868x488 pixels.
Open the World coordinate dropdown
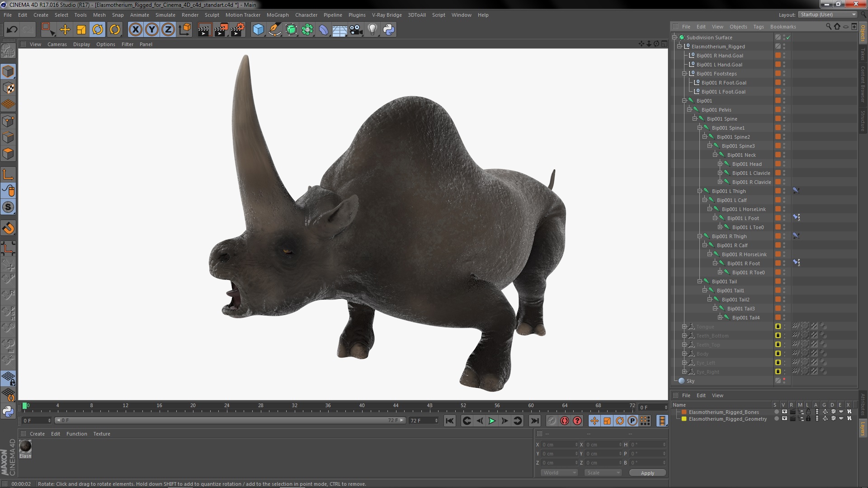pyautogui.click(x=559, y=473)
